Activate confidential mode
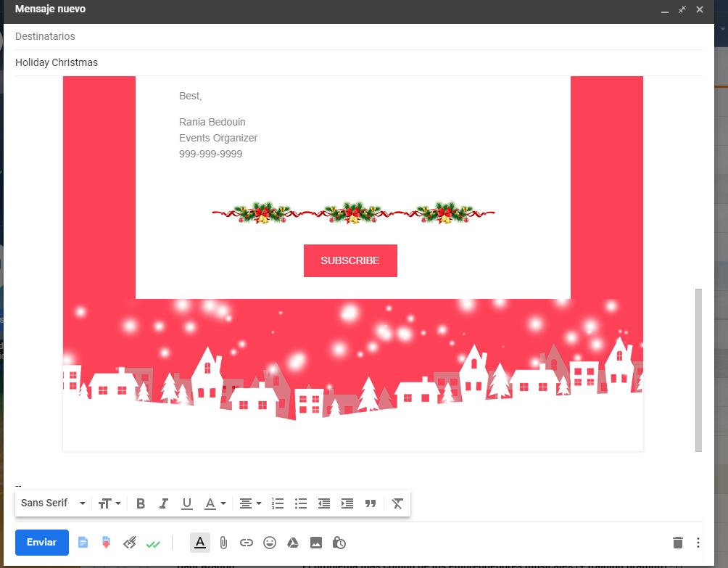Image resolution: width=728 pixels, height=568 pixels. click(x=339, y=542)
